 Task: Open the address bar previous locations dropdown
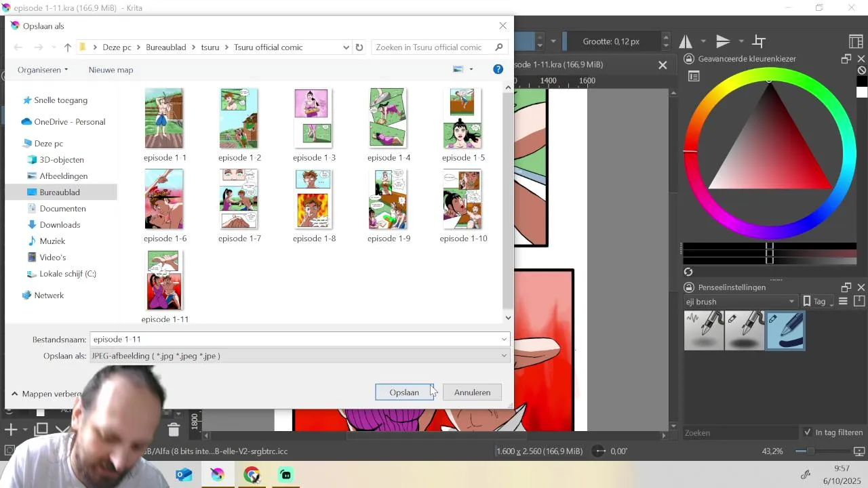click(346, 47)
